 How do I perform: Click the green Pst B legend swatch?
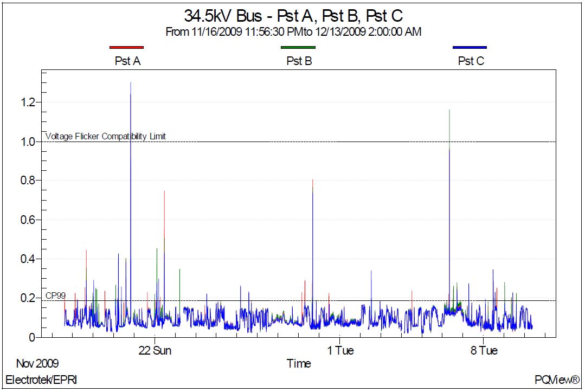298,48
